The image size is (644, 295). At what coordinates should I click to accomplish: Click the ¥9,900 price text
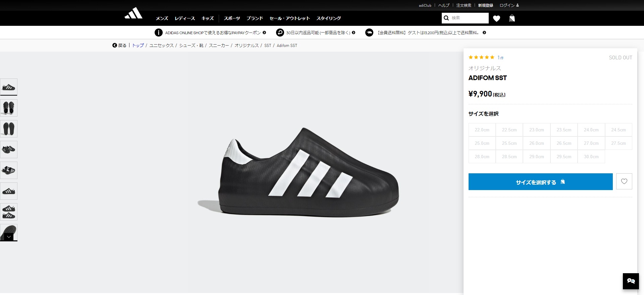point(480,94)
